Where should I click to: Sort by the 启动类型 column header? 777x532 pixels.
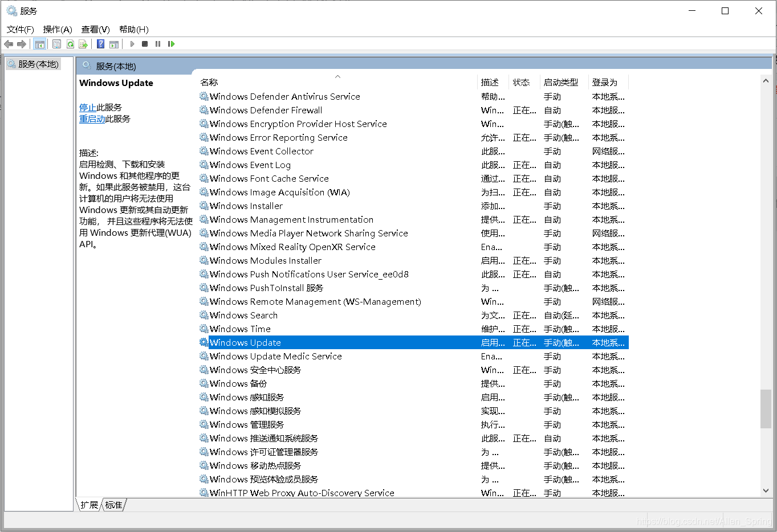[564, 82]
